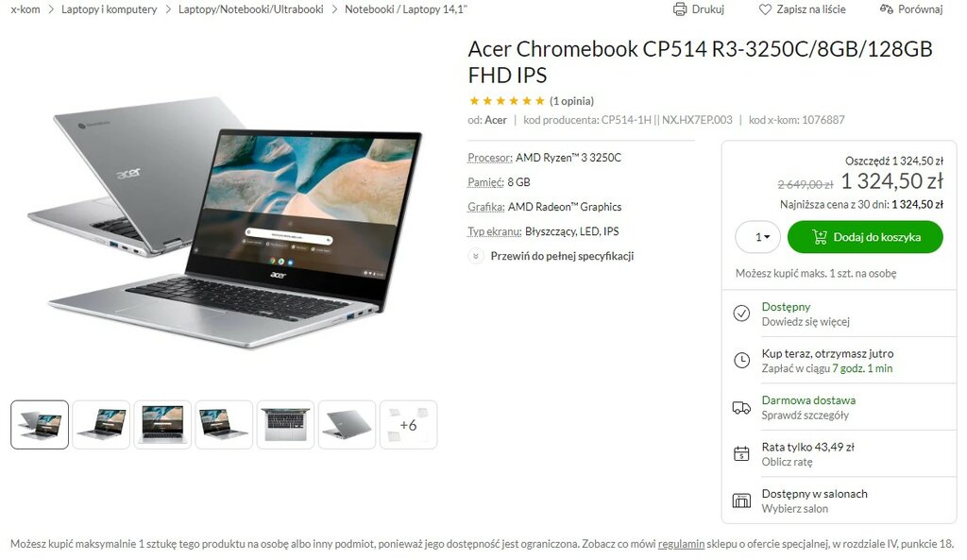
Task: Click the compare scales icon by Porównaj
Action: [x=886, y=9]
